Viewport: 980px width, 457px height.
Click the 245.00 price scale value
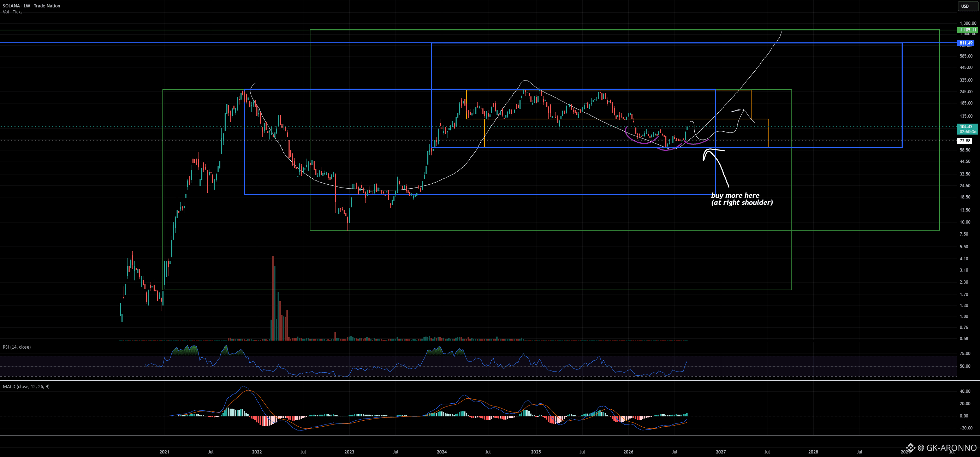click(x=966, y=92)
